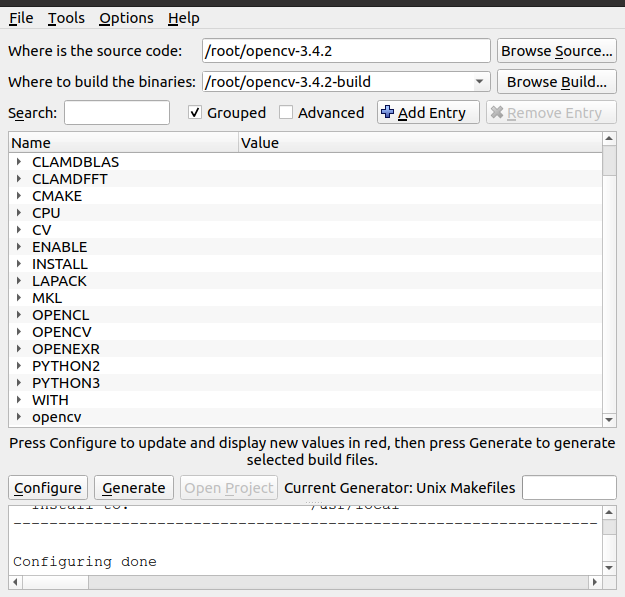Expand the OPENCV group arrow
Screen dimensions: 625x597
tap(19, 332)
